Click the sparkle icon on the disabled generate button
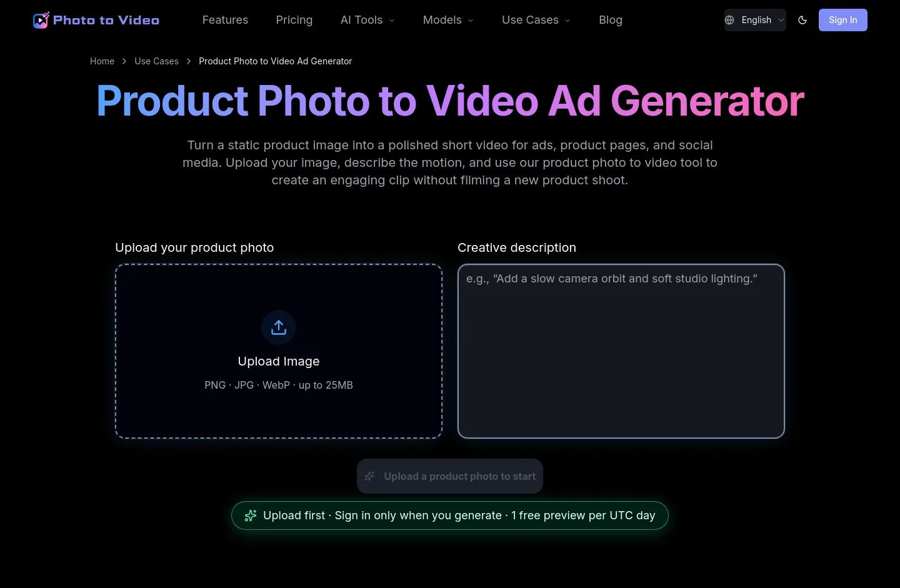Viewport: 900px width, 588px height. (x=369, y=476)
